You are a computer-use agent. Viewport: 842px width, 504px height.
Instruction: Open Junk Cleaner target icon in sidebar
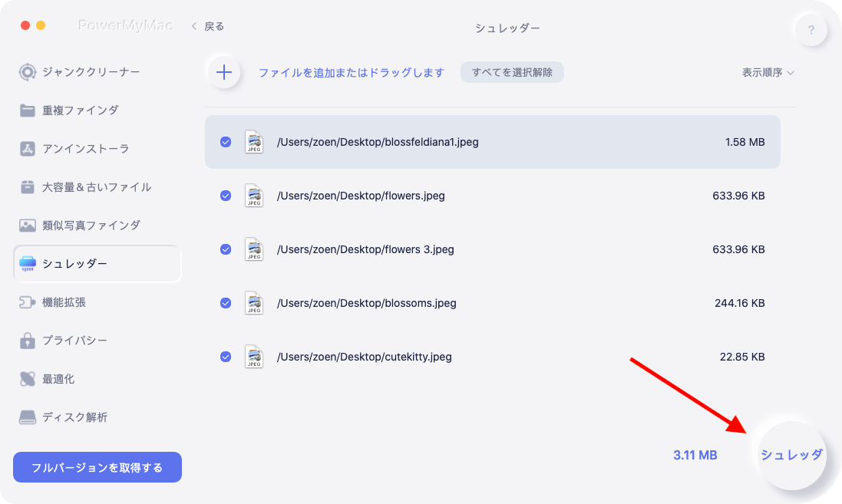coord(28,72)
